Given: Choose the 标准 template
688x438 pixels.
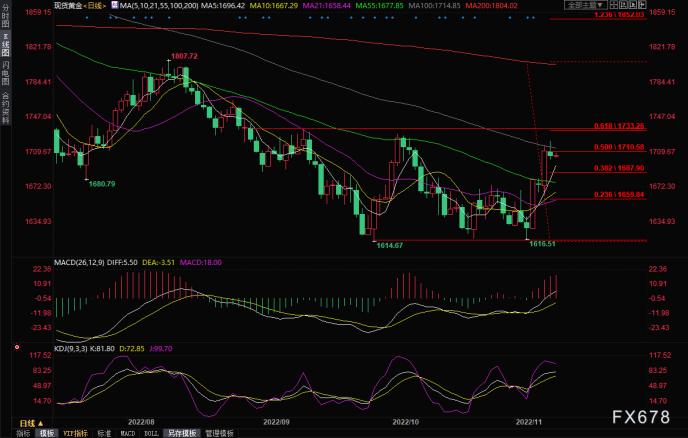Looking at the screenshot, I should click(104, 433).
